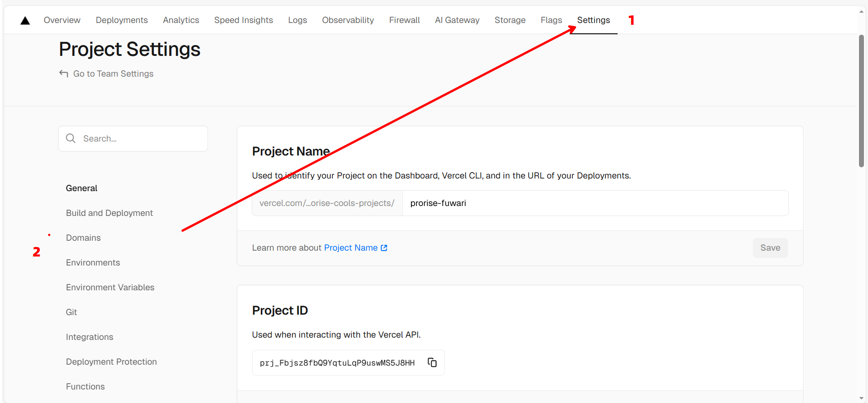Copy the Project ID to clipboard
Screen dimensions: 868x403
[432, 362]
